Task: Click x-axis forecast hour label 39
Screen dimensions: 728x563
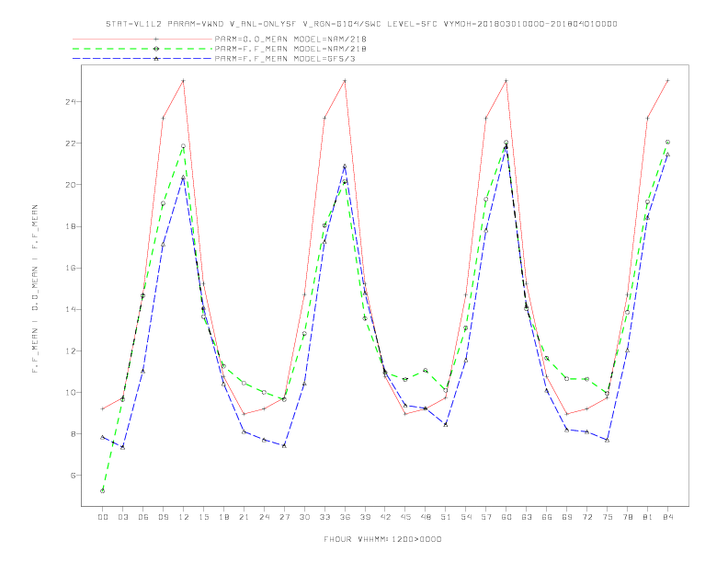Action: point(365,517)
